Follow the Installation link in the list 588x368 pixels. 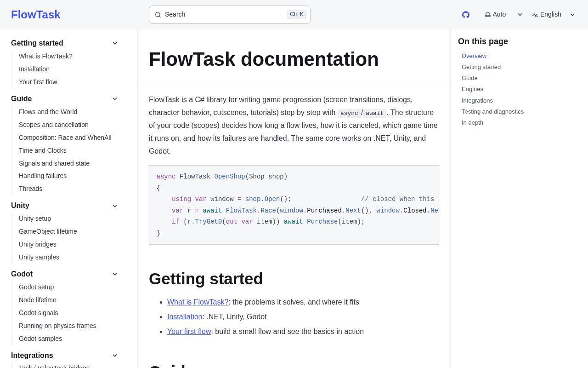click(x=185, y=317)
